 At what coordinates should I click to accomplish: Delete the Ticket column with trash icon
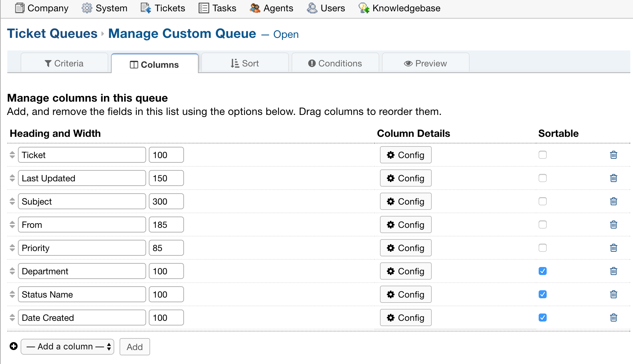click(x=613, y=155)
